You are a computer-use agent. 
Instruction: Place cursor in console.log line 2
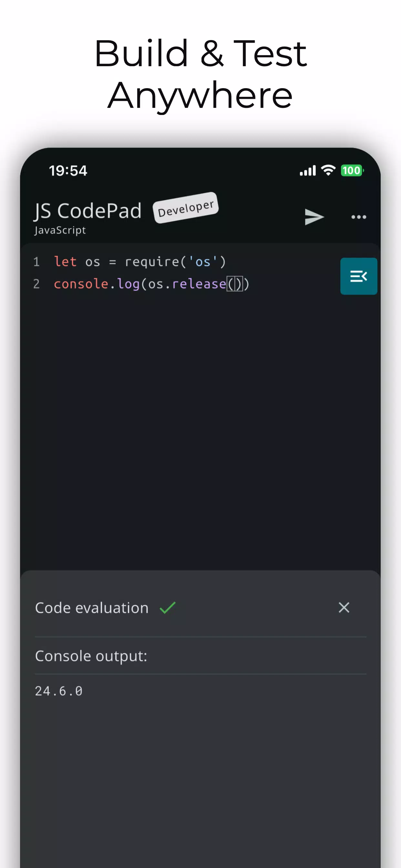tap(151, 284)
